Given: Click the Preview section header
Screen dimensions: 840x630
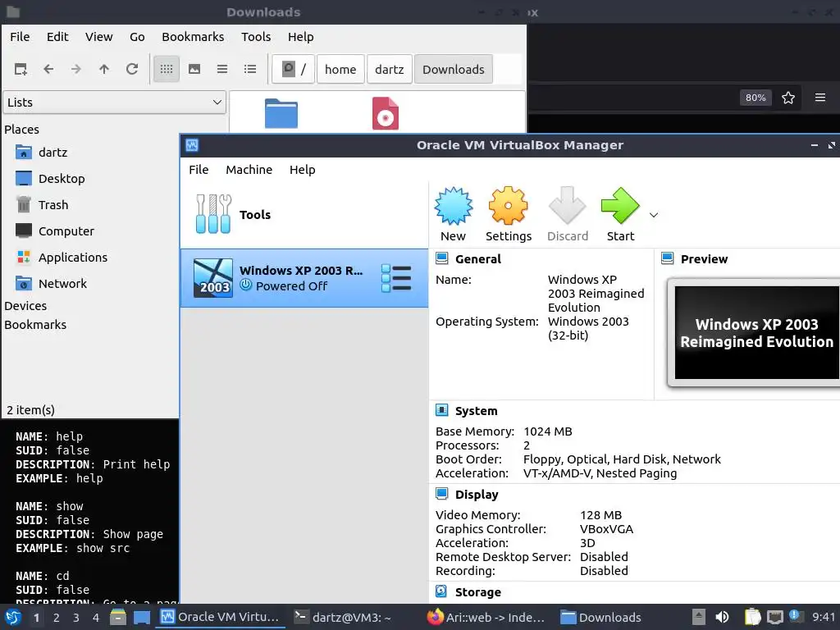Looking at the screenshot, I should 704,259.
